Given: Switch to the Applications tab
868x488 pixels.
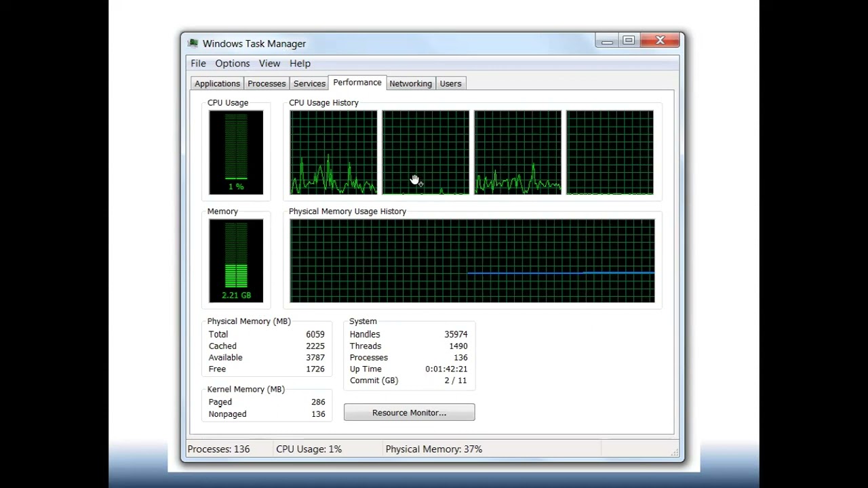Looking at the screenshot, I should (217, 83).
